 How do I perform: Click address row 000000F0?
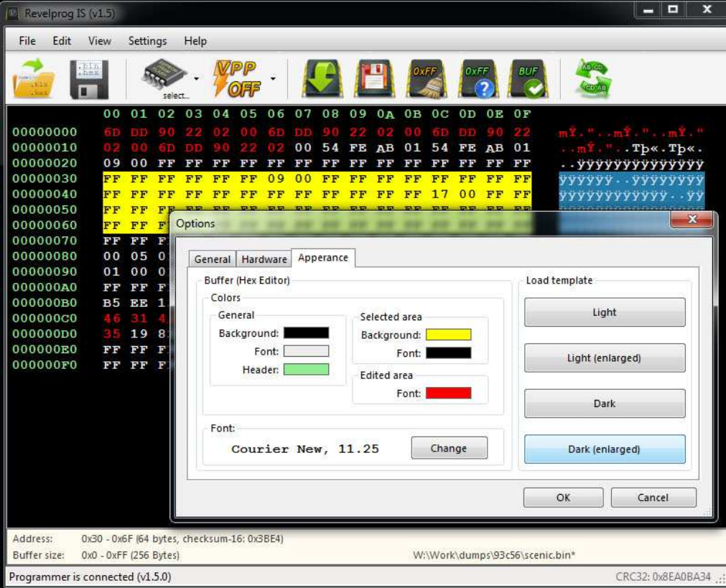tap(45, 365)
